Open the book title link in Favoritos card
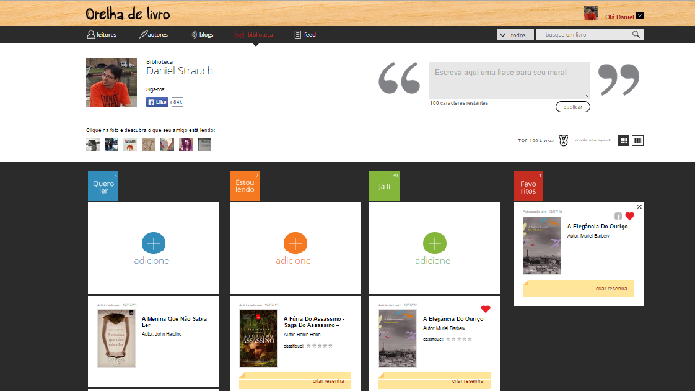This screenshot has width=695, height=391. [597, 226]
